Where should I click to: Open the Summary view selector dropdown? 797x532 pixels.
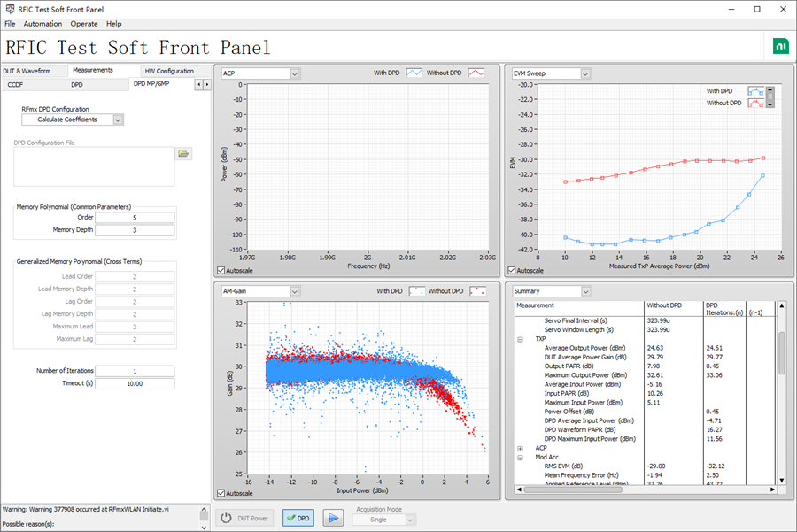point(586,291)
